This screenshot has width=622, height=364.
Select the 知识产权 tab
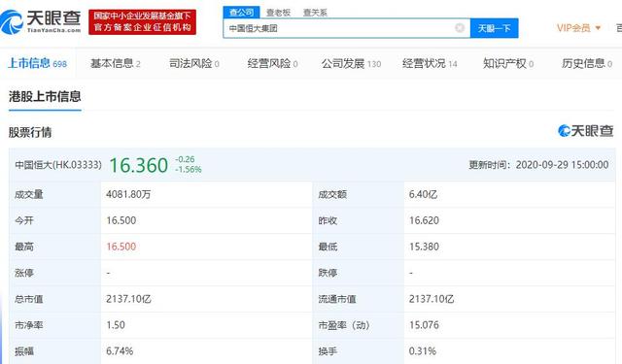pyautogui.click(x=508, y=63)
